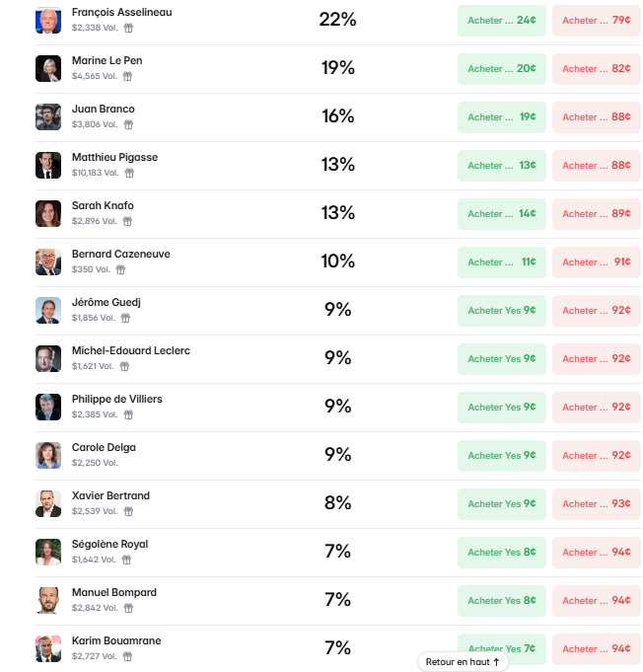The height and width of the screenshot is (672, 643).
Task: Buy No at 82¢ for Marine Le Pen
Action: coord(597,69)
